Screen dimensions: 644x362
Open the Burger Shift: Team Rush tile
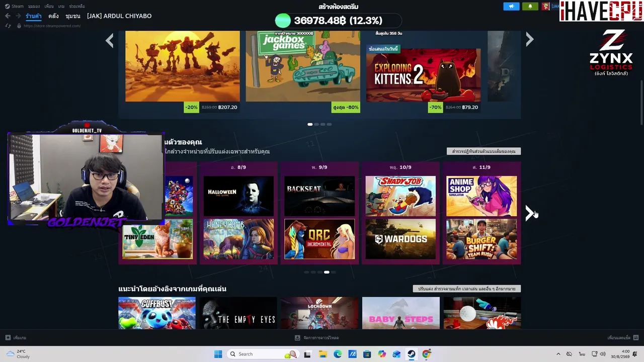[481, 239]
